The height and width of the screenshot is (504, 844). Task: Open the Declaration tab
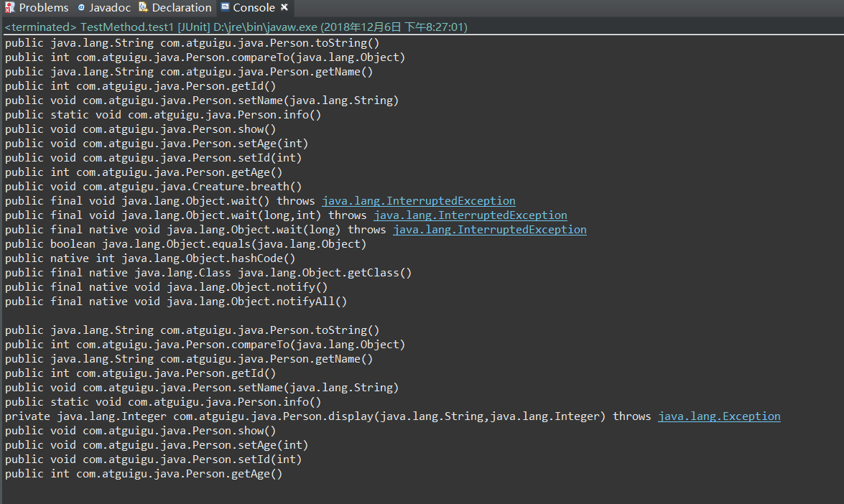coord(175,7)
